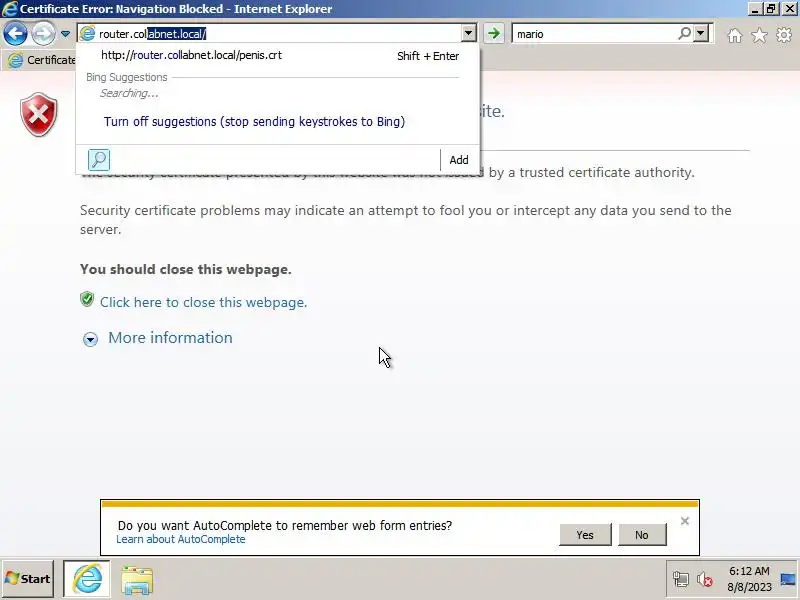Open the Start menu
The image size is (800, 600).
28,579
